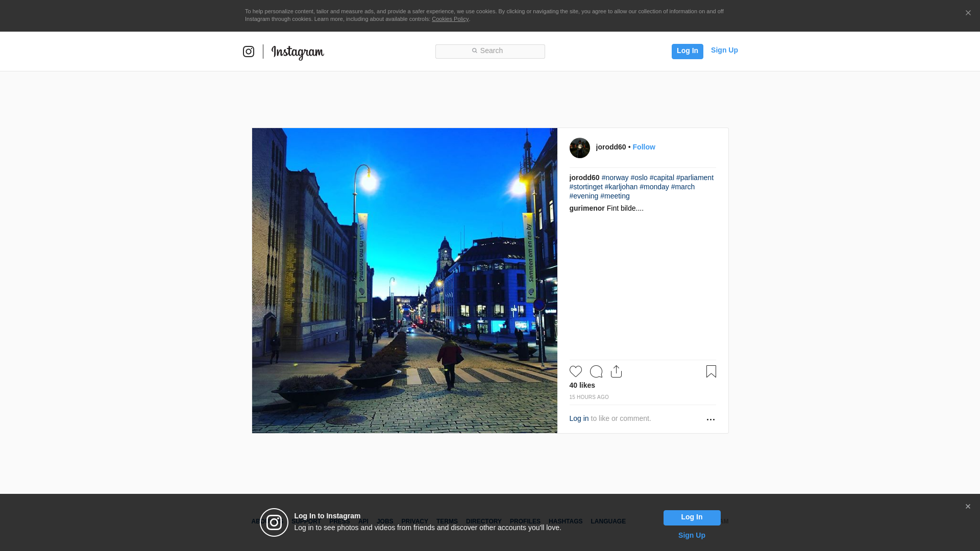Viewport: 980px width, 551px height.
Task: Visit commenter gurimenor's profile
Action: tap(587, 208)
